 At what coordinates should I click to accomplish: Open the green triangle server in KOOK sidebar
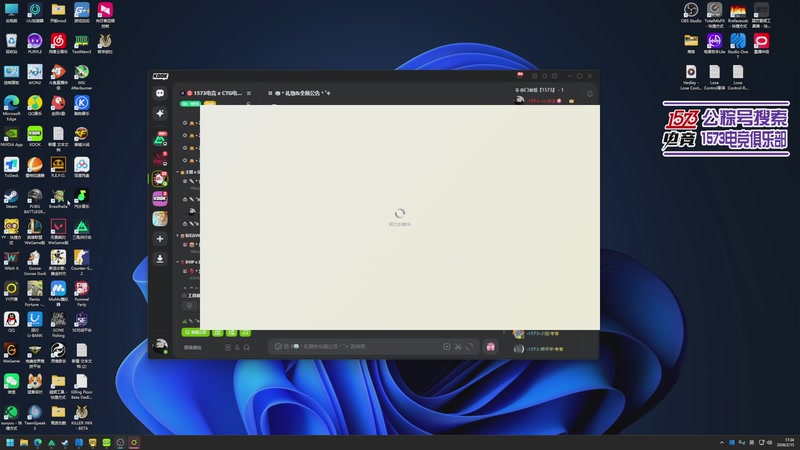[x=160, y=138]
